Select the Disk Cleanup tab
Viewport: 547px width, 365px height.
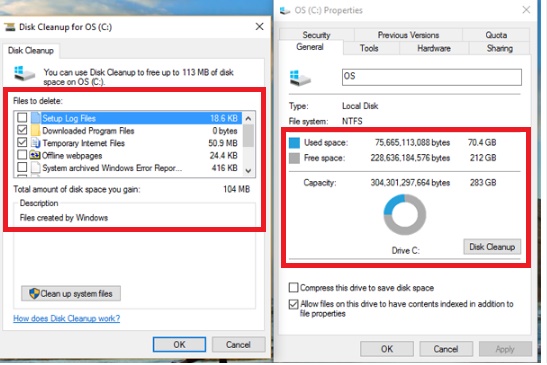click(31, 51)
